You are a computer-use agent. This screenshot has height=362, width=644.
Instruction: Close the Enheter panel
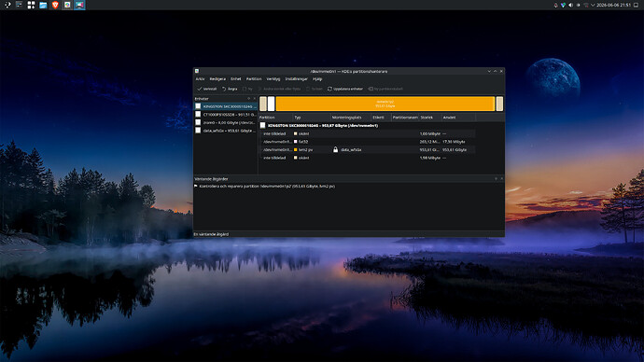[254, 99]
